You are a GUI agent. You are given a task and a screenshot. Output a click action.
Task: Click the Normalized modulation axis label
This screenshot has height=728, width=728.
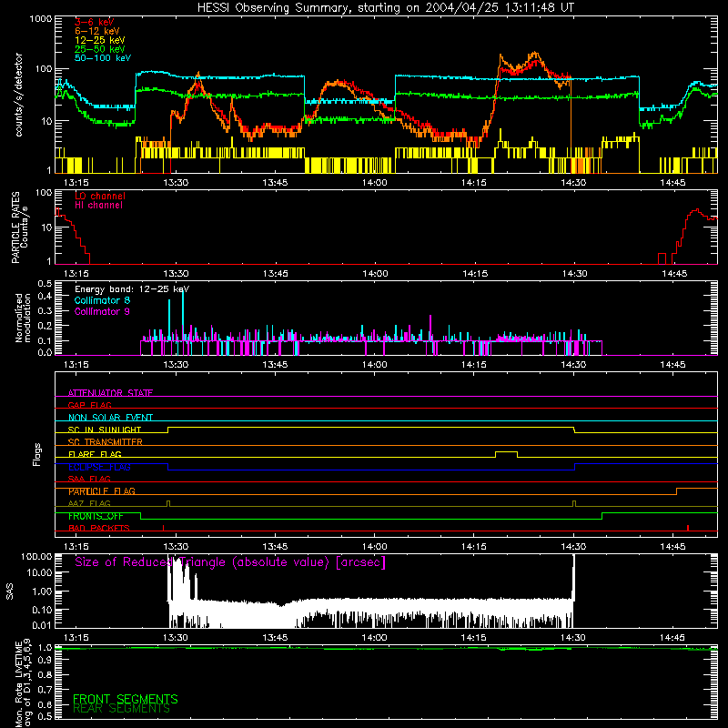coord(22,318)
